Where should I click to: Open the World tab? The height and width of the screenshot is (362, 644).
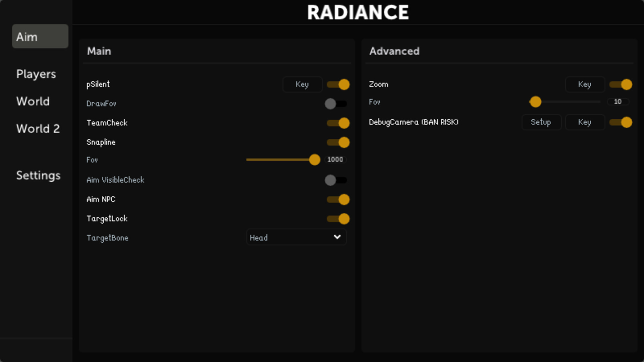pyautogui.click(x=33, y=102)
